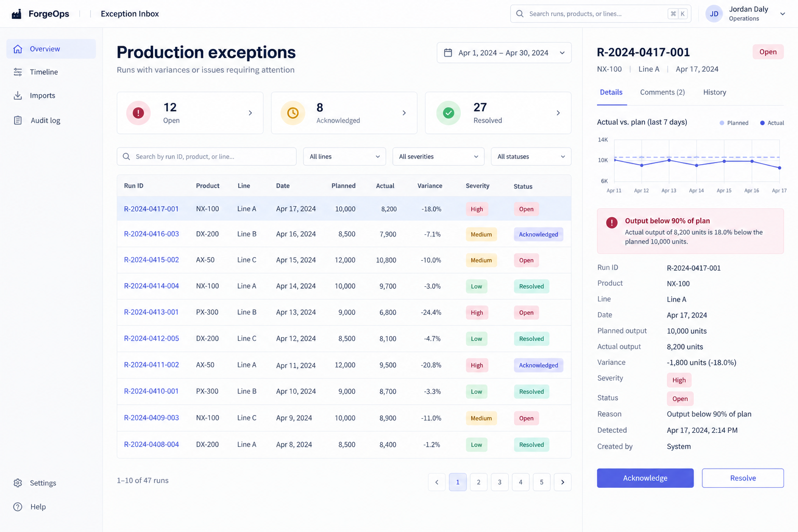Go to page 3 of results
The height and width of the screenshot is (532, 798).
[499, 482]
